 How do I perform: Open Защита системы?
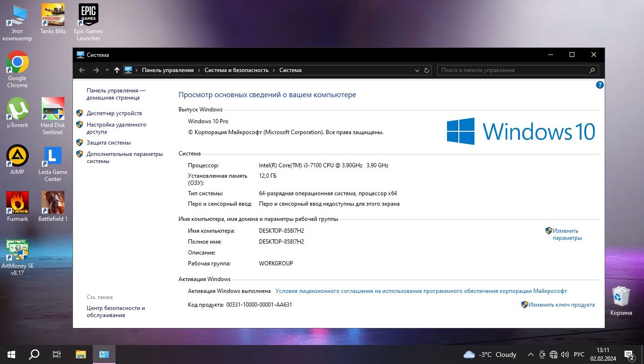pos(108,143)
